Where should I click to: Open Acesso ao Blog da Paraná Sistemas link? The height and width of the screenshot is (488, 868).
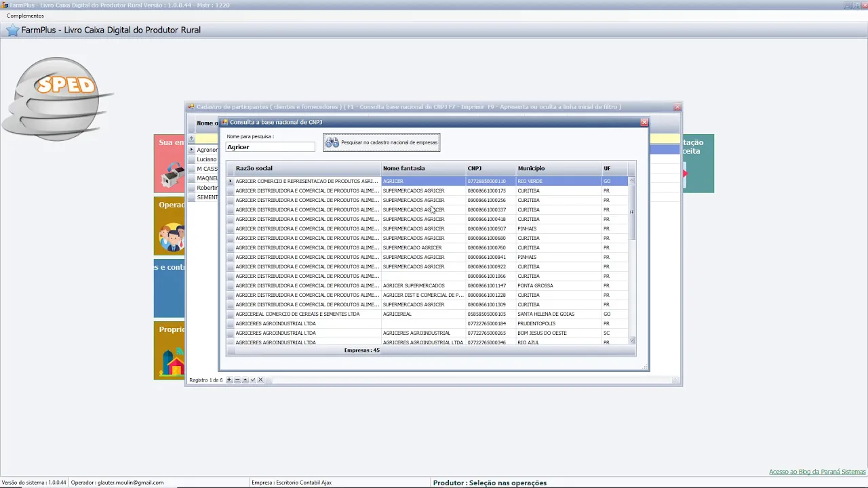pos(817,472)
